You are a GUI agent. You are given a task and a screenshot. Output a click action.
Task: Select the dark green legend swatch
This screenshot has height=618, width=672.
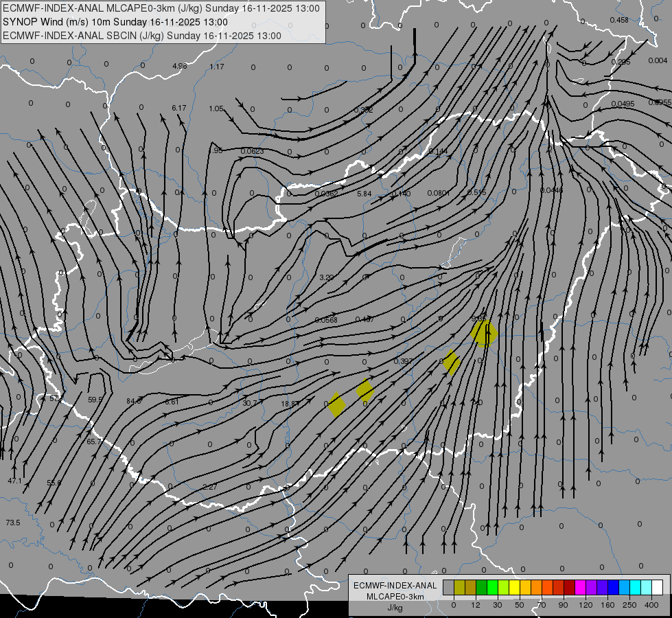[x=481, y=587]
